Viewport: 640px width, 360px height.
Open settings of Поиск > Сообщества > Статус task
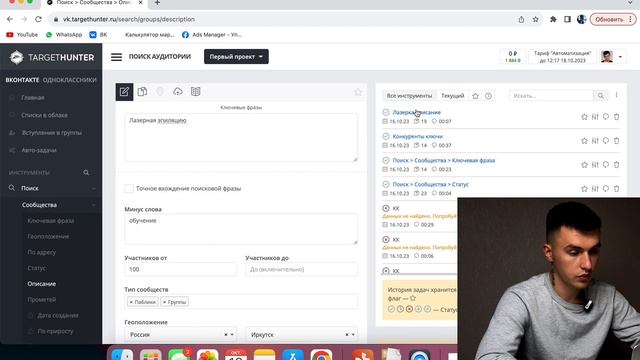tap(595, 189)
